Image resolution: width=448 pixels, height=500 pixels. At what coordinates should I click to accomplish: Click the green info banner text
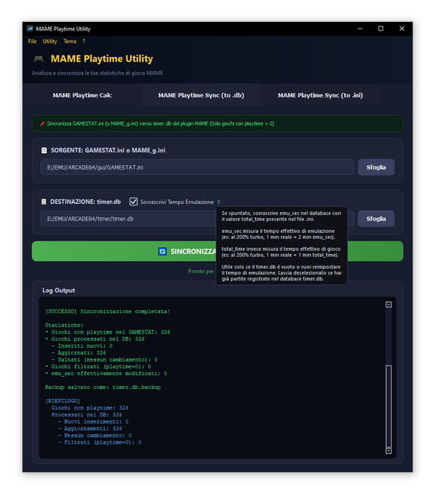tap(161, 123)
